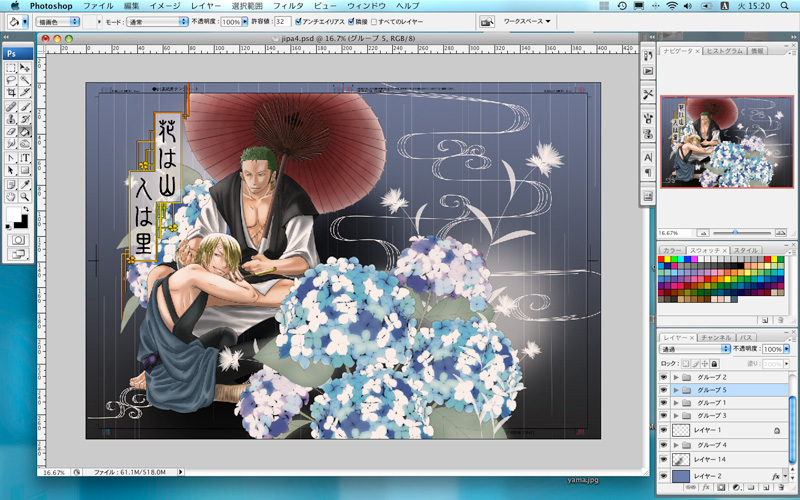
Task: Open the ファイル menu
Action: click(x=98, y=6)
